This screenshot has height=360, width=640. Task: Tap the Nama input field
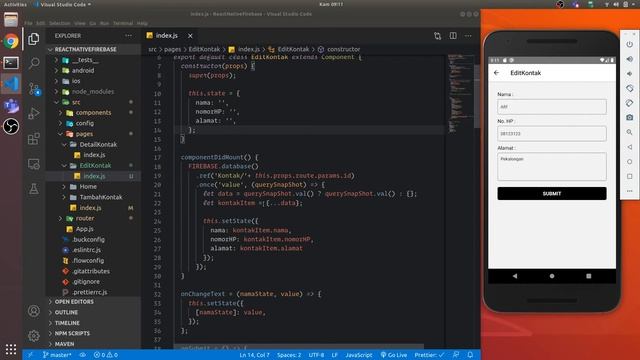coord(552,107)
